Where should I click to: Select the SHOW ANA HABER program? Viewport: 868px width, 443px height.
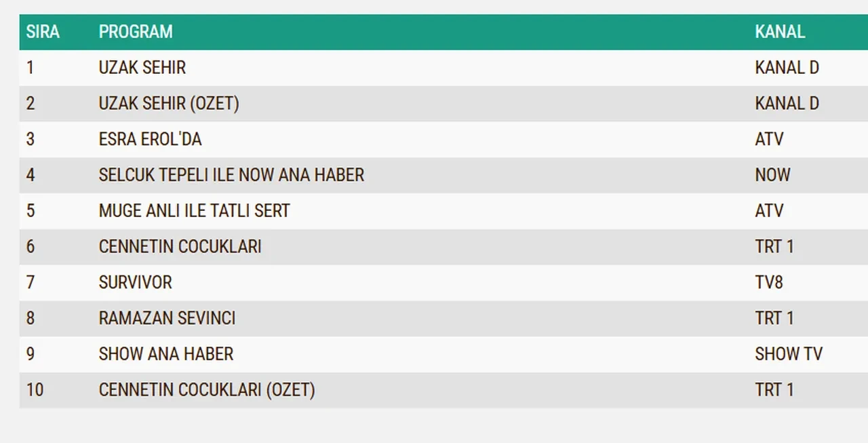point(165,354)
